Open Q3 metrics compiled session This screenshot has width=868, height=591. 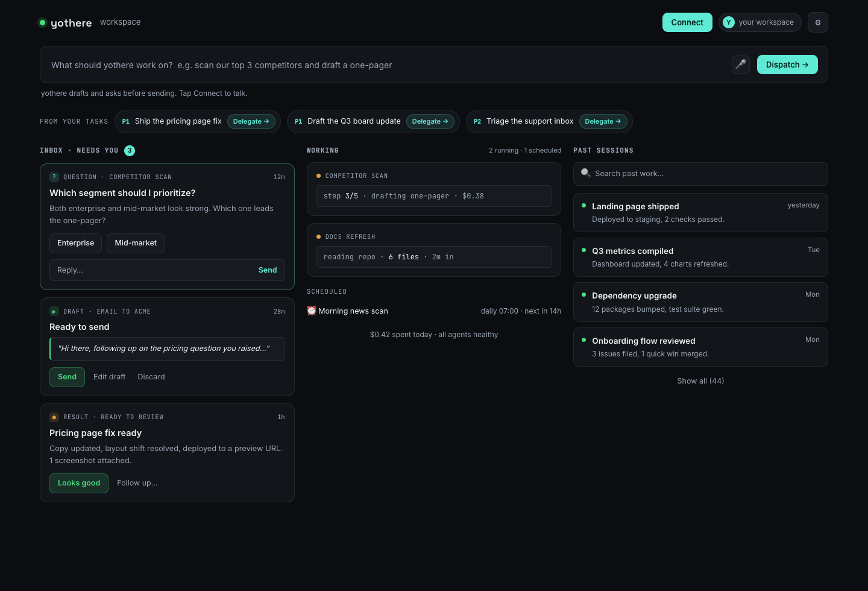pos(700,257)
